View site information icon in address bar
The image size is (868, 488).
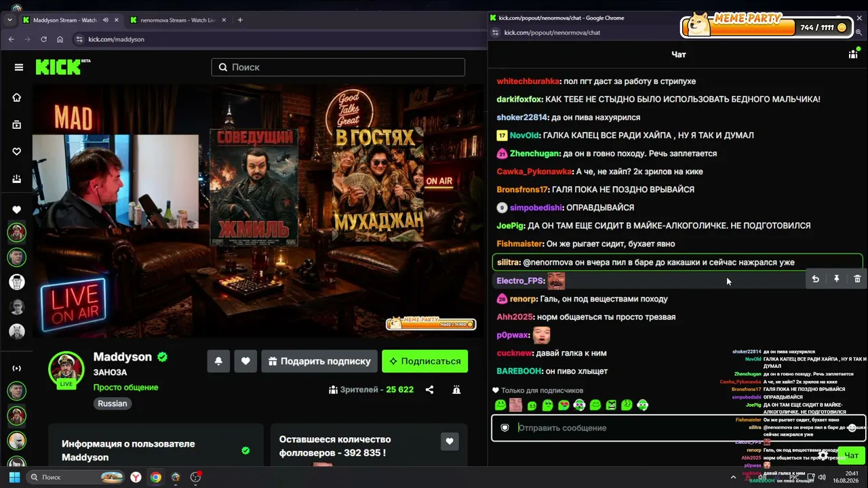click(79, 39)
